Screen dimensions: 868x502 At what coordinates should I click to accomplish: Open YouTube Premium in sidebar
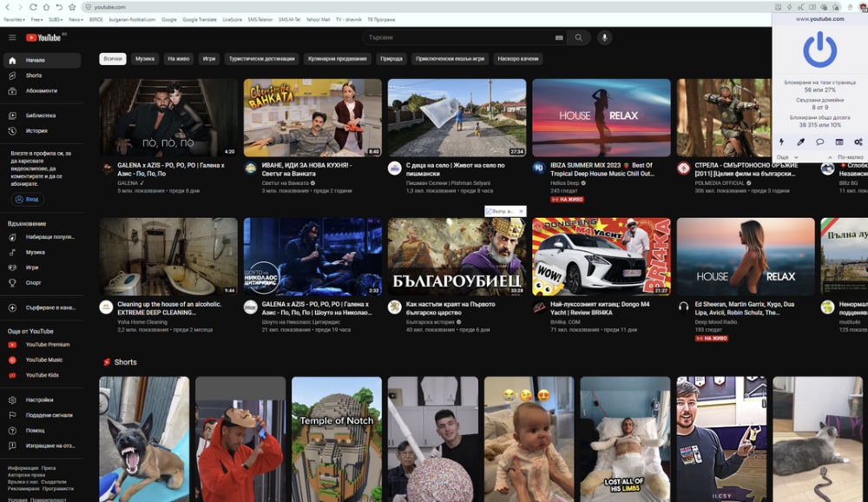pos(42,345)
